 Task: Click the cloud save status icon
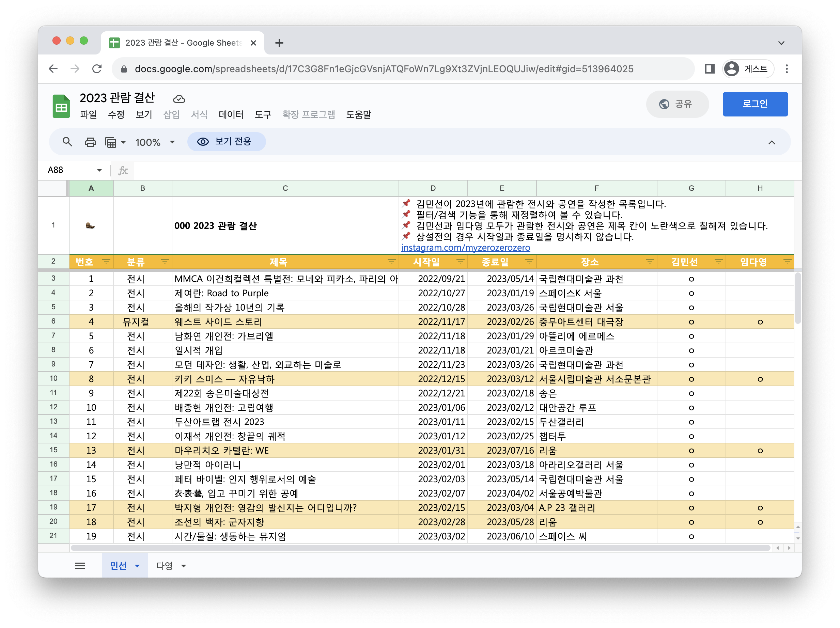click(179, 99)
